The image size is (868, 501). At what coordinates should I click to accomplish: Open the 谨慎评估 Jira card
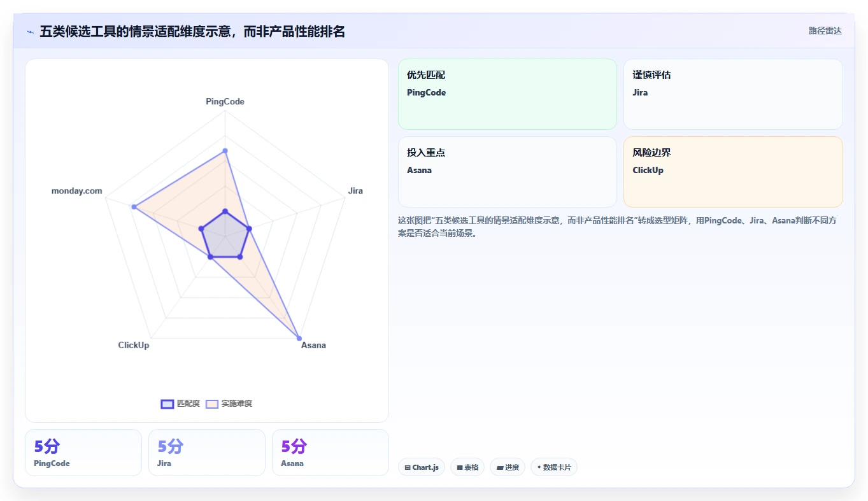pyautogui.click(x=733, y=94)
